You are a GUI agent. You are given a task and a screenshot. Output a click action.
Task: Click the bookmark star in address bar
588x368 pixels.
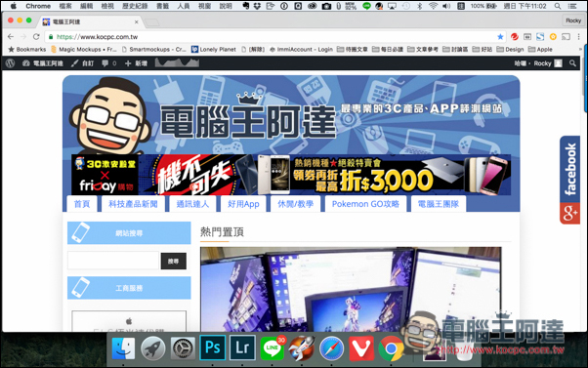[x=500, y=37]
